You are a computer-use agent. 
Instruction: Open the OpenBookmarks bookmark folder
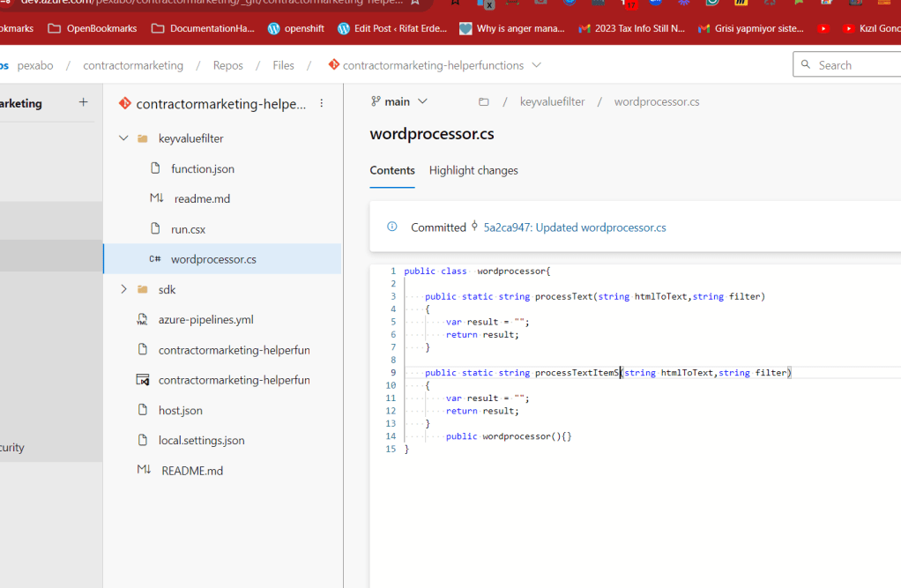coord(93,28)
